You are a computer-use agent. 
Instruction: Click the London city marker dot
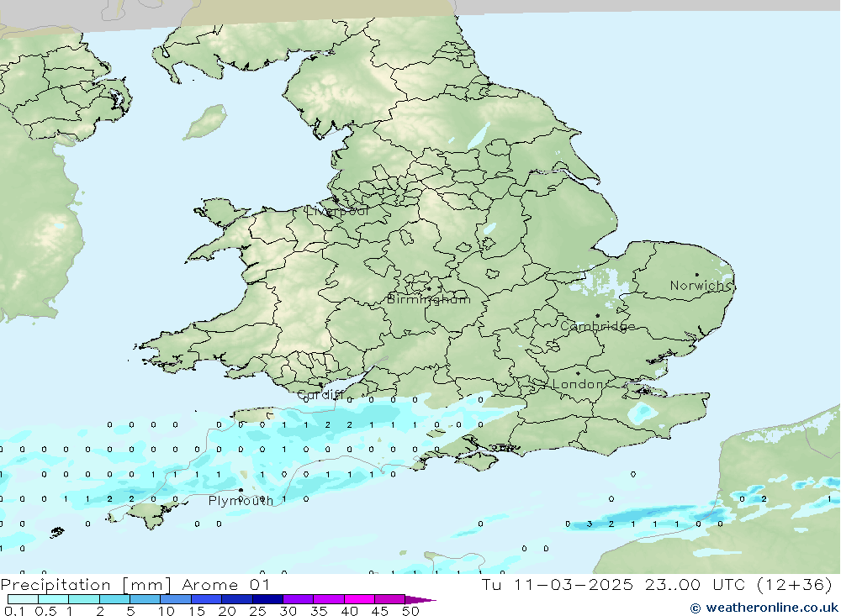578,373
